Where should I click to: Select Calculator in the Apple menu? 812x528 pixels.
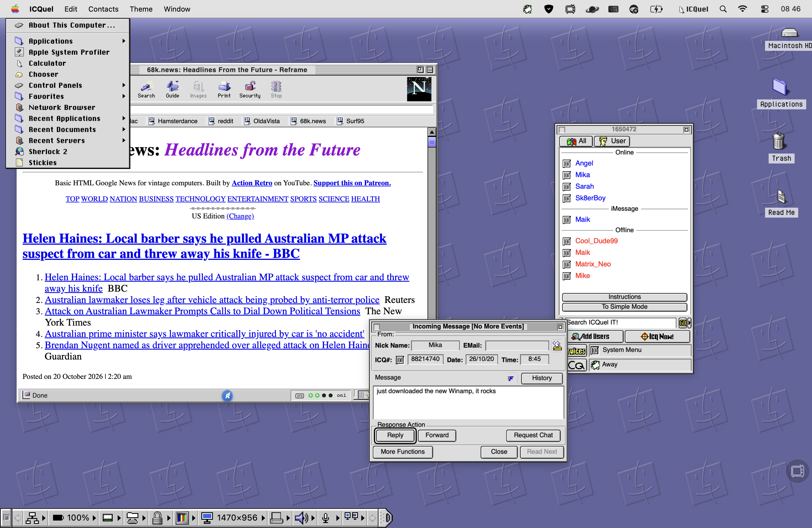pyautogui.click(x=68, y=63)
